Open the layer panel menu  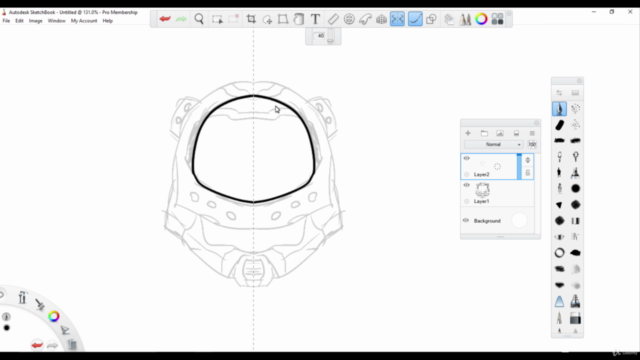pos(532,133)
